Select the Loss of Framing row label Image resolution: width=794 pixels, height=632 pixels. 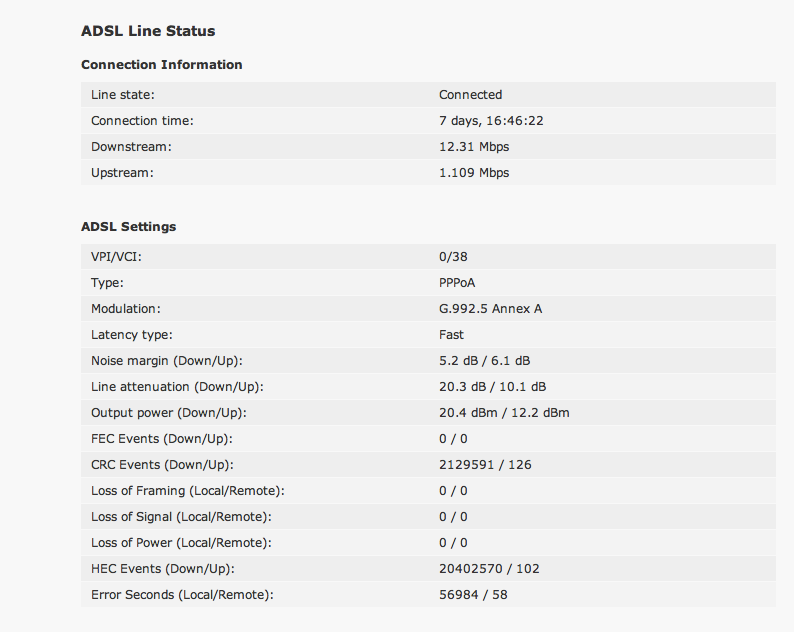188,491
